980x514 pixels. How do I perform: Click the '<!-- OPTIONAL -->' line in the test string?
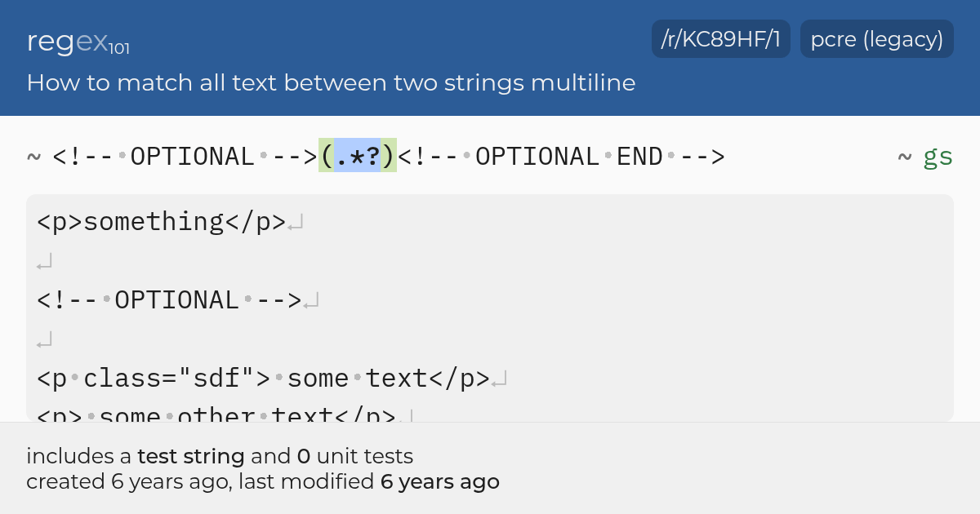coord(170,300)
